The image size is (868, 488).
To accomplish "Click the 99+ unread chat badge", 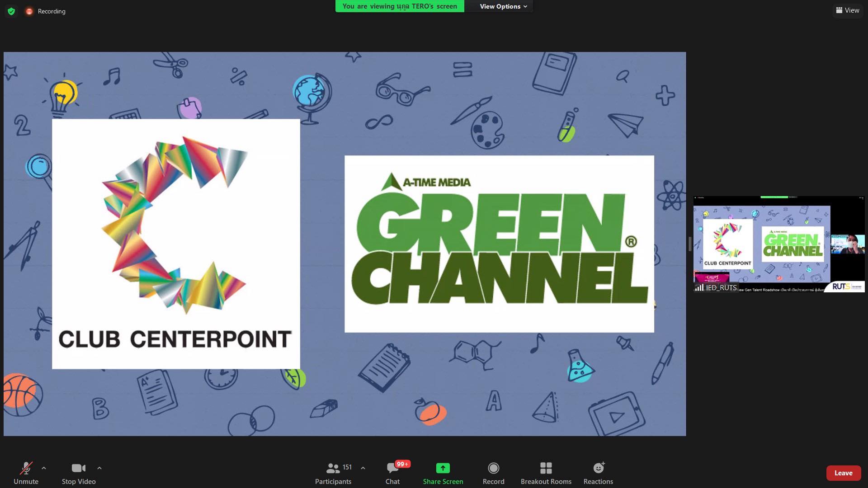I will [402, 464].
